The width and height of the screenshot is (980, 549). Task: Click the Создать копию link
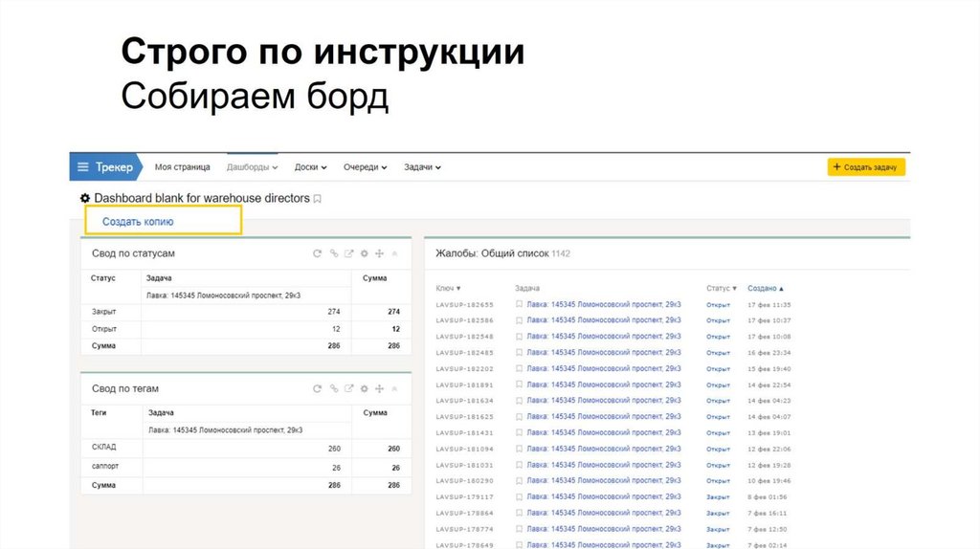tap(138, 221)
